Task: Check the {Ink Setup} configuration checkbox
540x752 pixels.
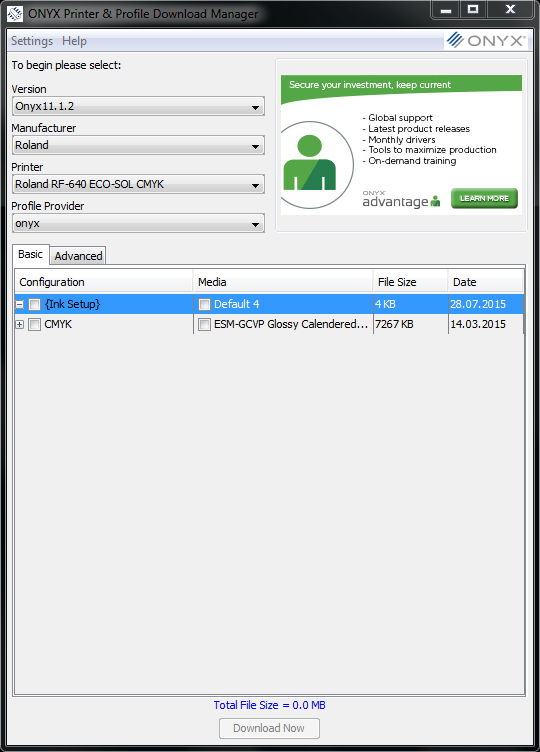Action: coord(35,305)
